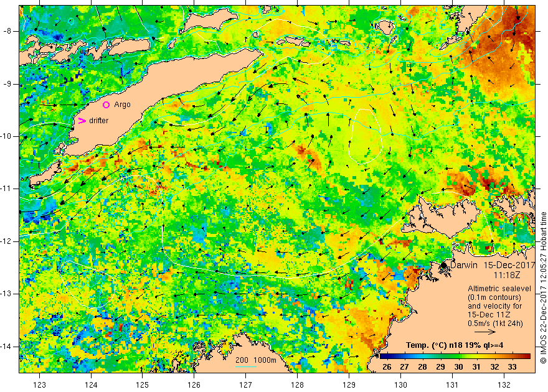
Task: Click longitude axis label '129'
Action: point(349,385)
